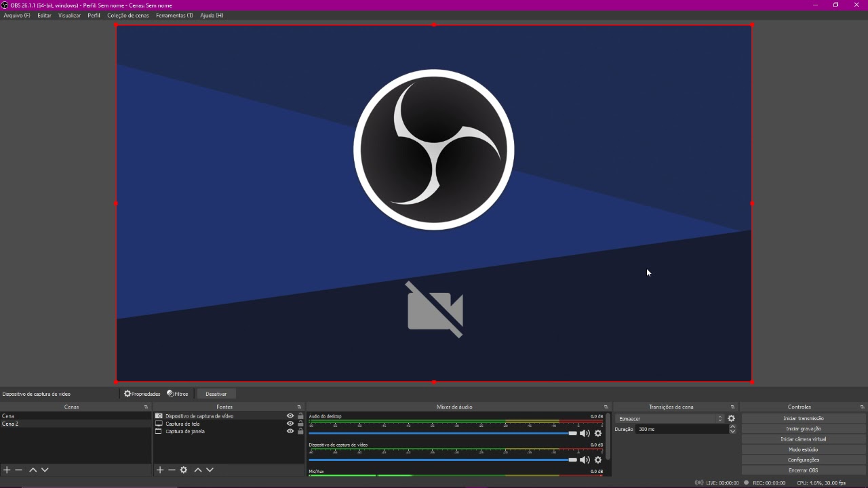Screen dimensions: 868x488
Task: Open the Esmaecer transition dropdown
Action: (670, 419)
